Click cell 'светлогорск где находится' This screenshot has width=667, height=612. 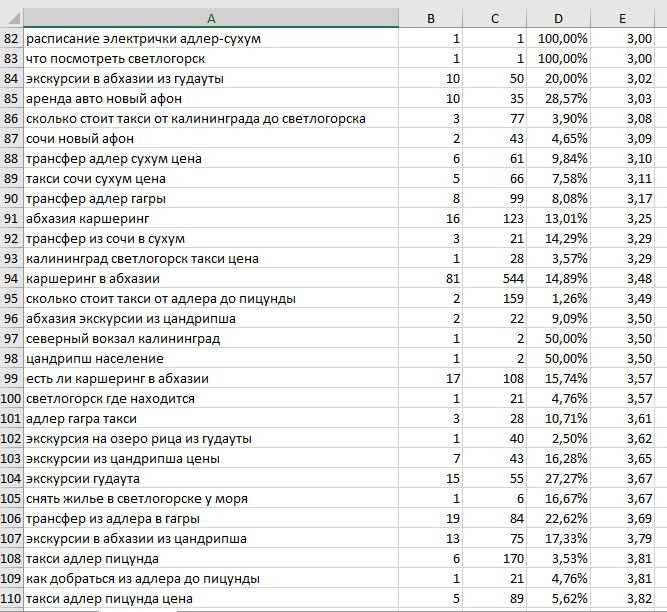pos(211,398)
